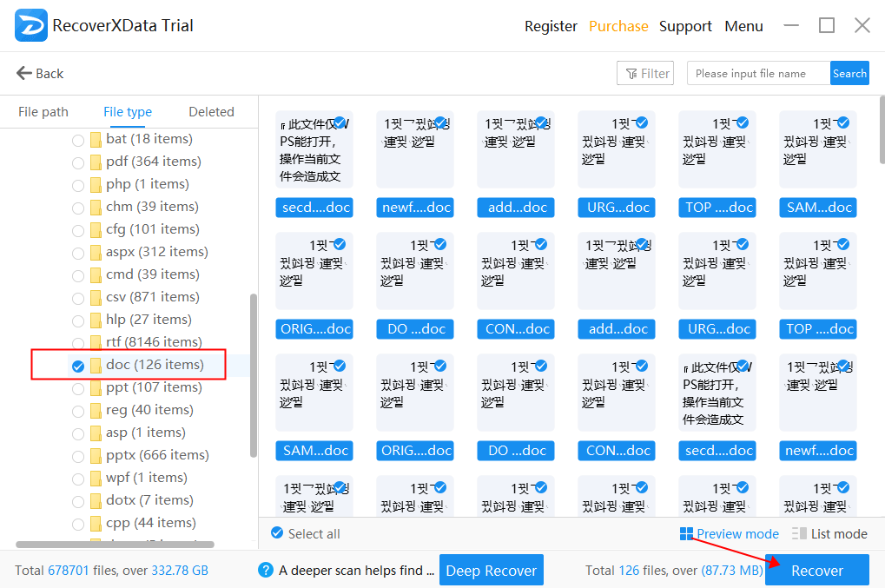Expand the aspx (312 items) category
Viewport: 885px width, 588px height.
pyautogui.click(x=156, y=252)
